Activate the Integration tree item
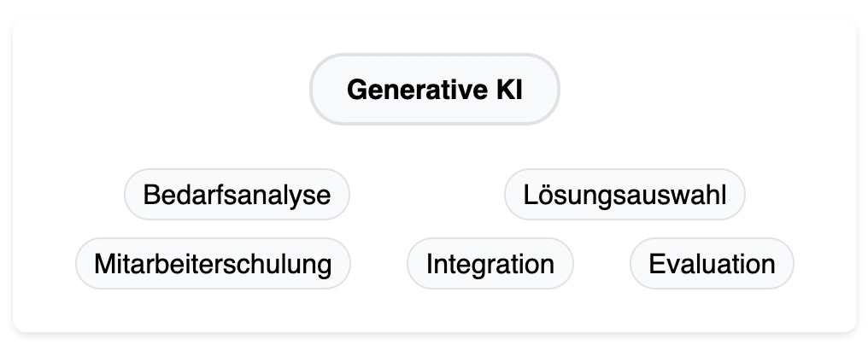Screen dimensions: 868x345 [x=490, y=264]
